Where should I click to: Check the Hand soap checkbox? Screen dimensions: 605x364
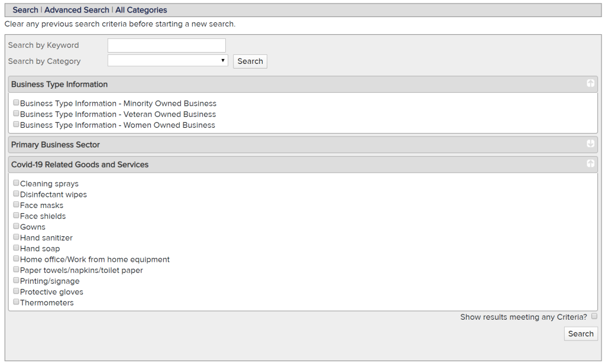(x=16, y=248)
